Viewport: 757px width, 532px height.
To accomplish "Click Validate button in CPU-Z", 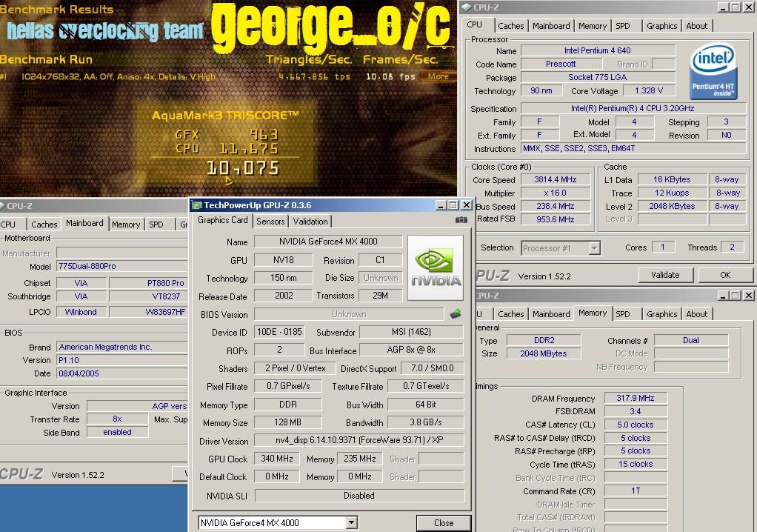I will (665, 275).
